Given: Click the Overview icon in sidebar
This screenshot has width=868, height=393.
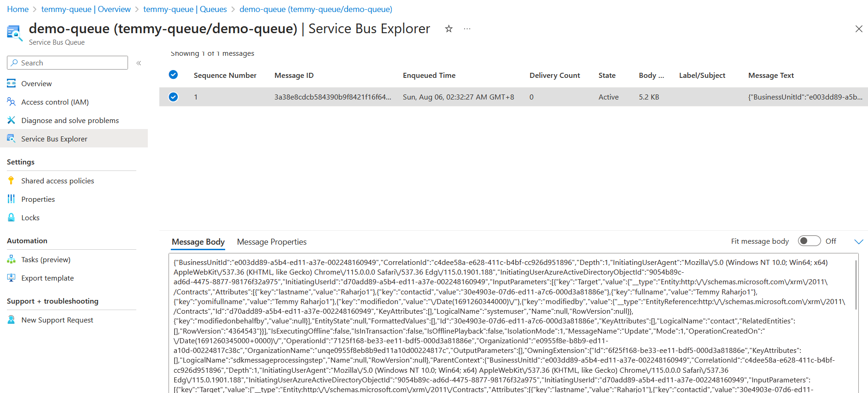Looking at the screenshot, I should 11,83.
